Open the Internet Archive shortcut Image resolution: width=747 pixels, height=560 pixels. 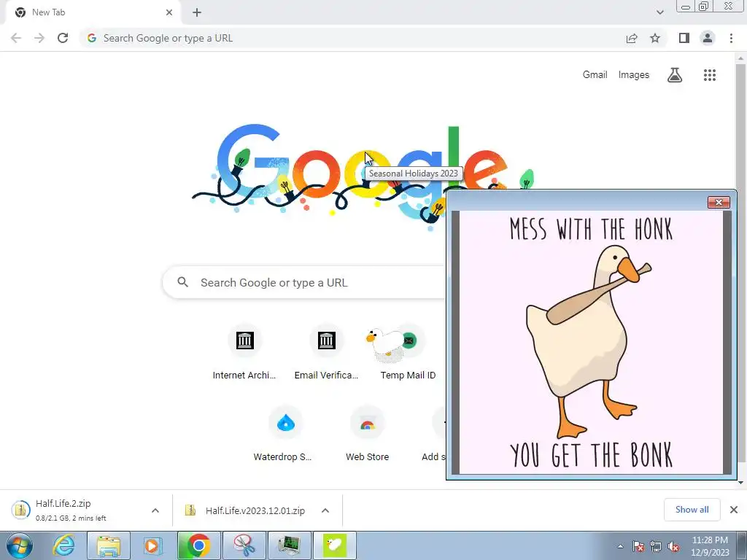click(x=244, y=352)
